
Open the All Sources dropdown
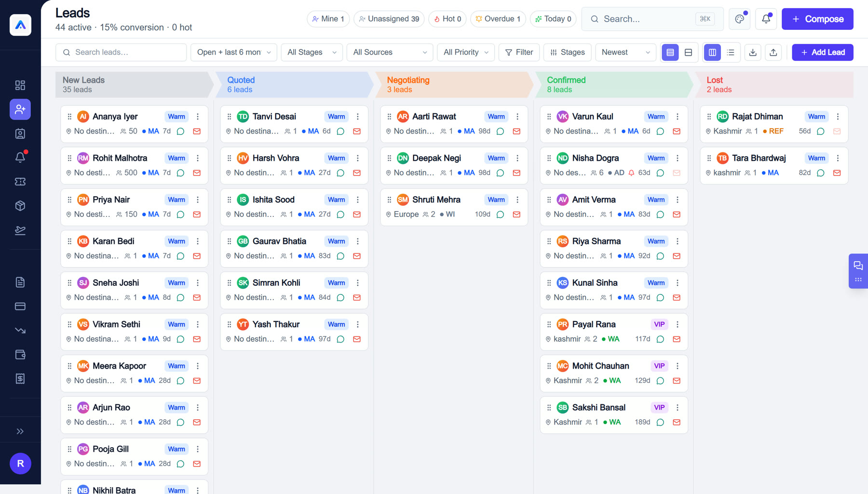[390, 52]
